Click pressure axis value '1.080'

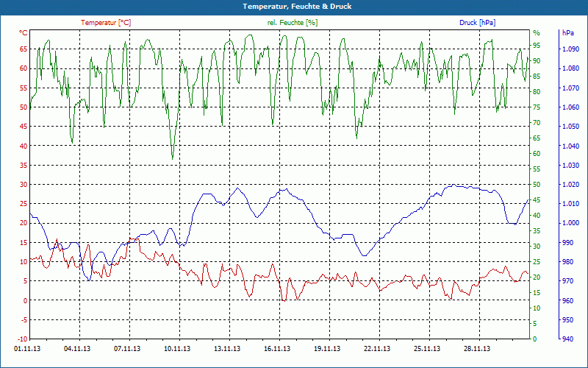click(x=571, y=68)
